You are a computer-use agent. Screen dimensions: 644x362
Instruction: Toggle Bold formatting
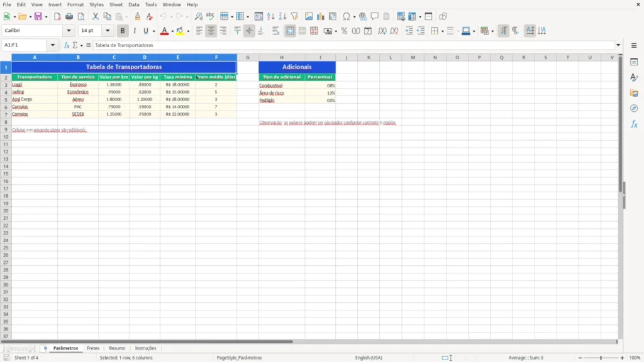[123, 31]
